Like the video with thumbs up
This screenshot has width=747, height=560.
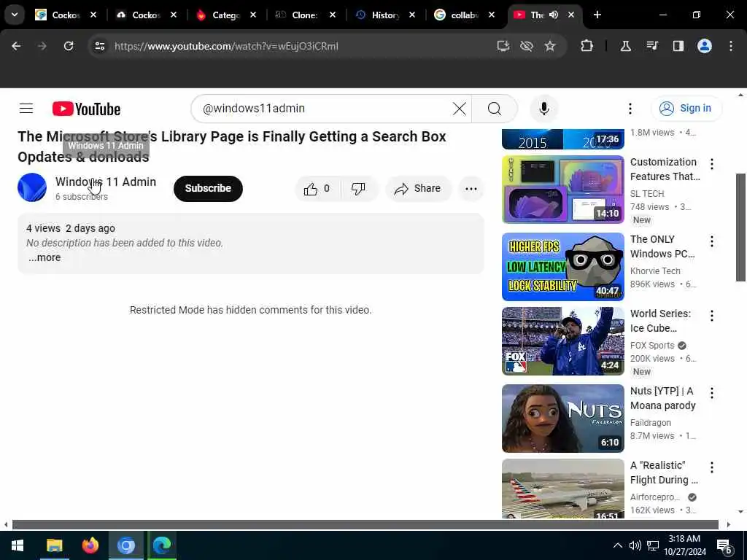pos(317,189)
